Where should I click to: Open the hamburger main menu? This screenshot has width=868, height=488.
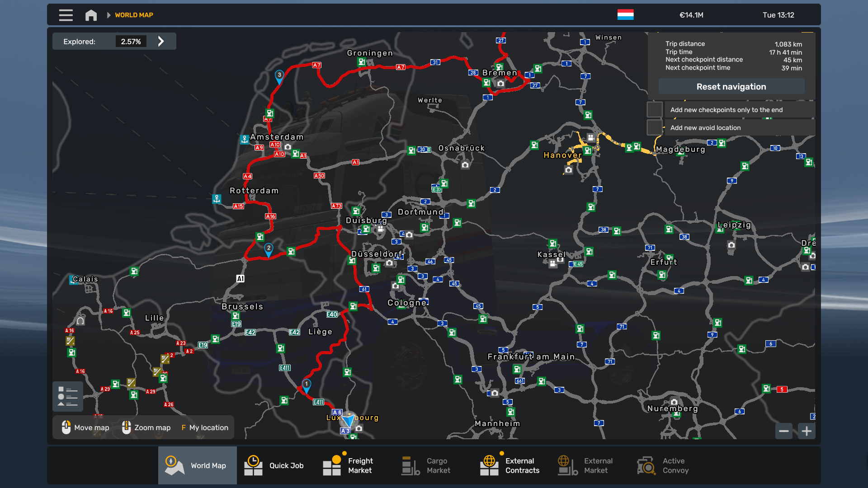tap(66, 15)
